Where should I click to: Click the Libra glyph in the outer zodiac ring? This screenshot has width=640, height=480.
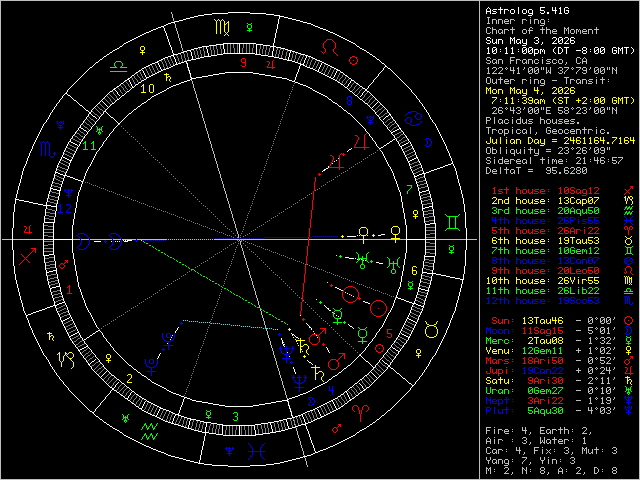118,67
